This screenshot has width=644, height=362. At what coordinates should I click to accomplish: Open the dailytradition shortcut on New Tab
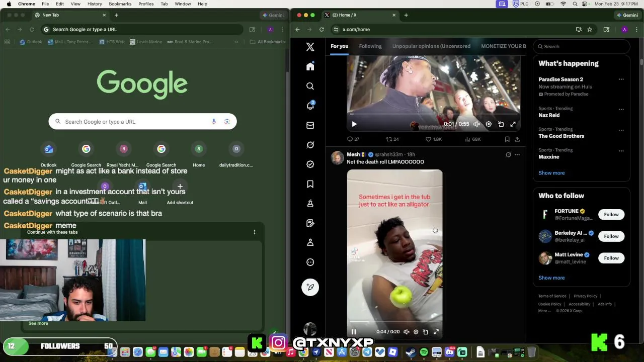[x=236, y=153]
